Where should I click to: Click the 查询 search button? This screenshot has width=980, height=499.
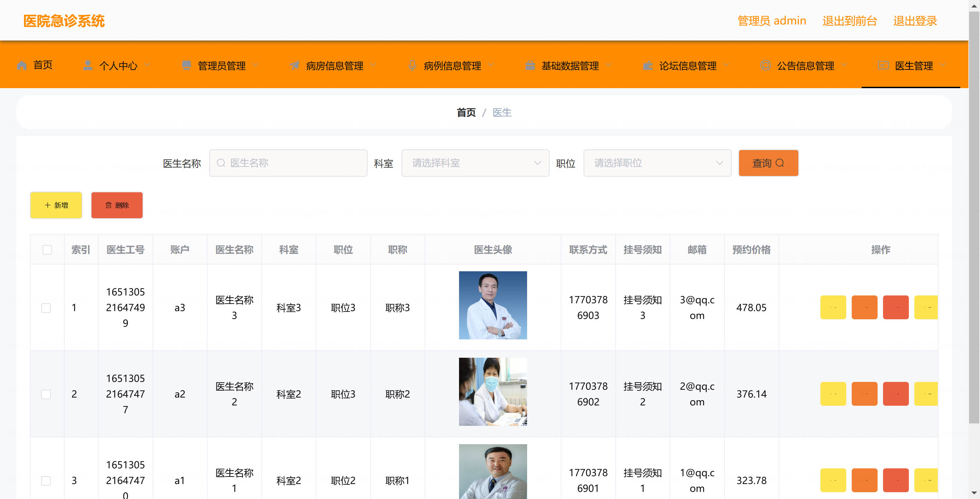click(768, 163)
